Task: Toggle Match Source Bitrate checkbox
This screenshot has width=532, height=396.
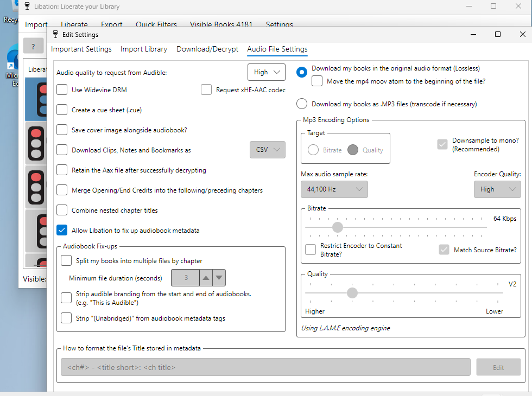Action: coord(444,250)
